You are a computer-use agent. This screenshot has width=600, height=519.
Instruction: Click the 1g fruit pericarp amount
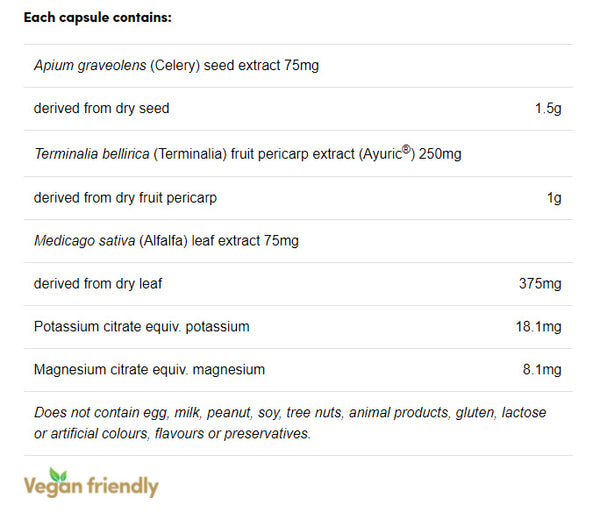pos(554,198)
